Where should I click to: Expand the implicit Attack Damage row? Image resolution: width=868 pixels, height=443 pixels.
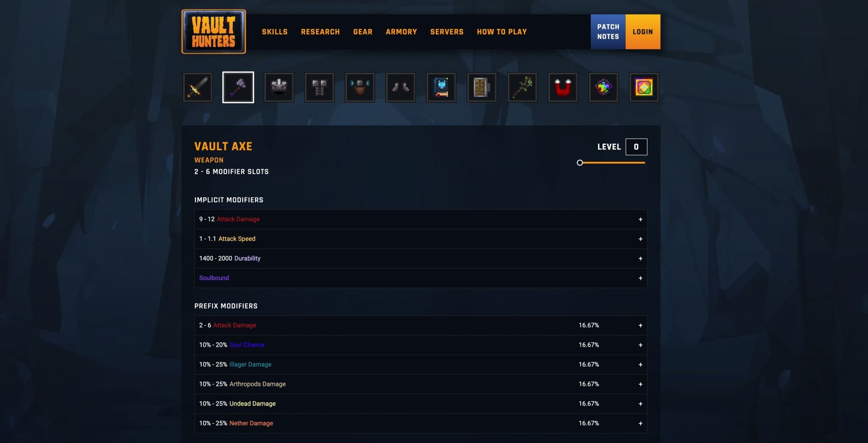(420, 219)
